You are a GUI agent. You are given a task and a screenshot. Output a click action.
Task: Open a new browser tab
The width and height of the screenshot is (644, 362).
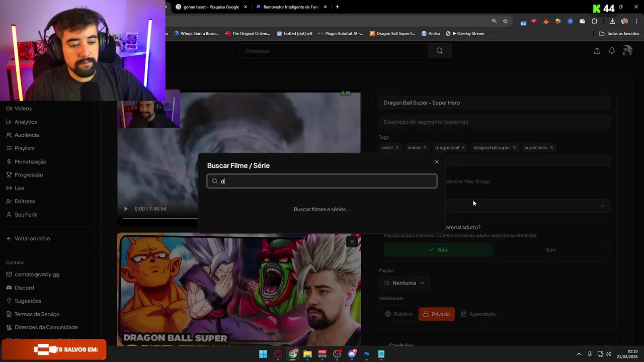click(x=337, y=7)
